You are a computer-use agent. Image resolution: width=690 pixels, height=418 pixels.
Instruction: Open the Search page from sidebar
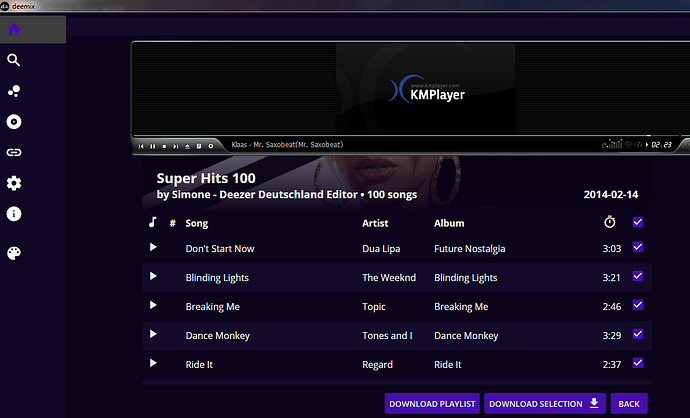click(14, 60)
